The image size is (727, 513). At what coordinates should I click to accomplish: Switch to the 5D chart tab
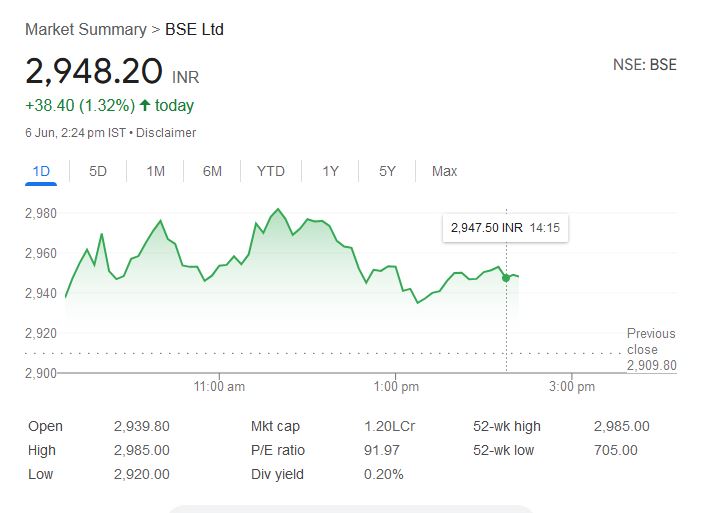[98, 171]
